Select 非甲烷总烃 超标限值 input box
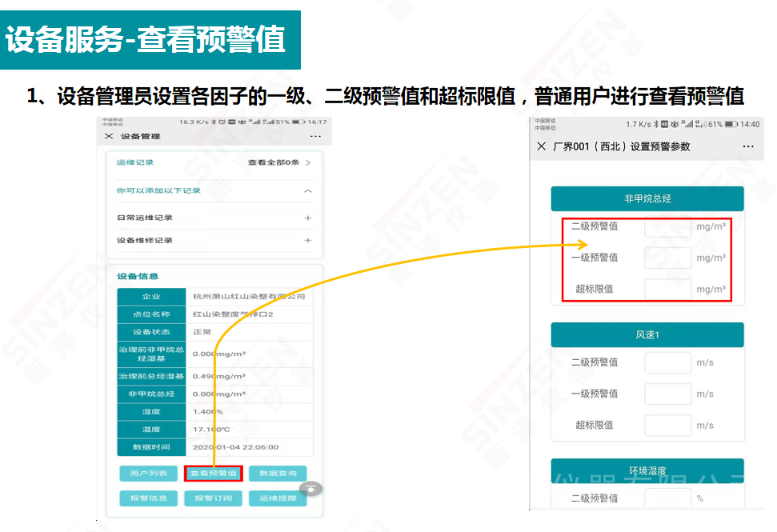This screenshot has height=532, width=777. click(x=667, y=289)
